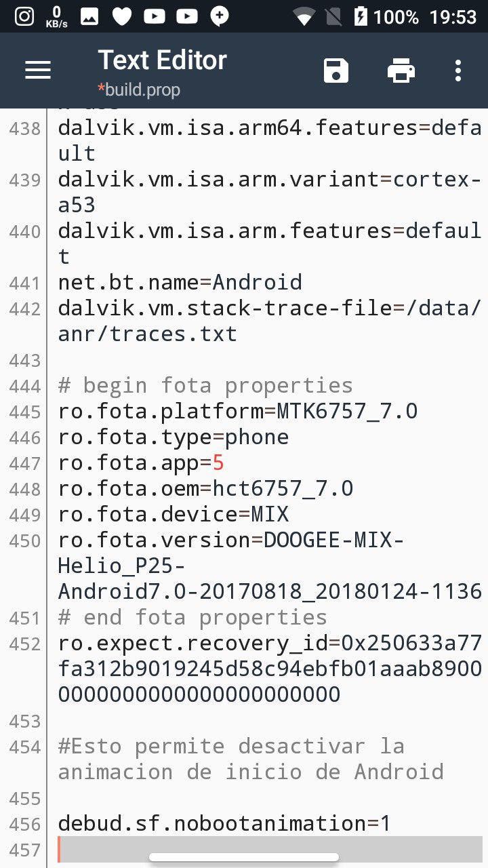Select line number 441 in gutter

pos(25,283)
